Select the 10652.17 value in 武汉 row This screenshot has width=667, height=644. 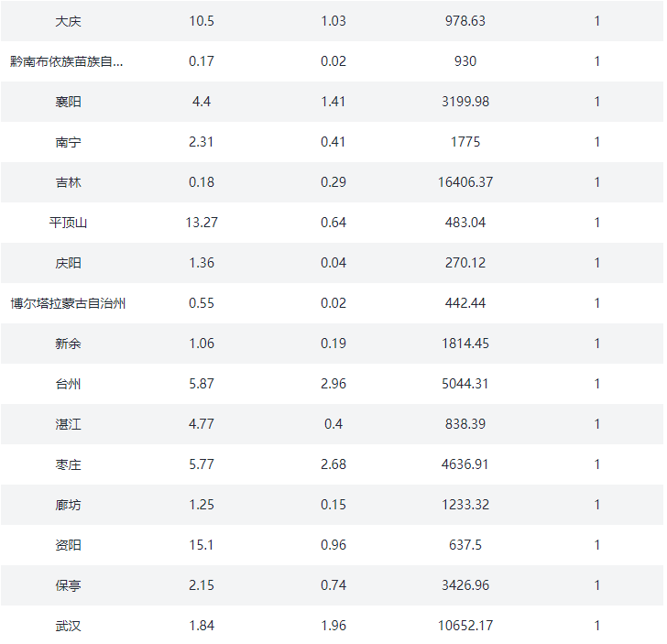pos(465,626)
